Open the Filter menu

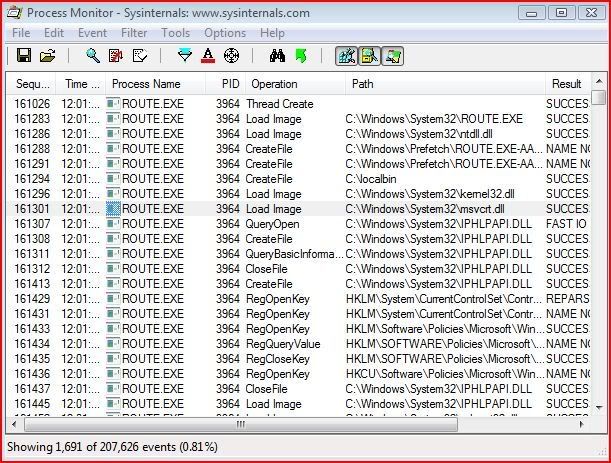[134, 33]
